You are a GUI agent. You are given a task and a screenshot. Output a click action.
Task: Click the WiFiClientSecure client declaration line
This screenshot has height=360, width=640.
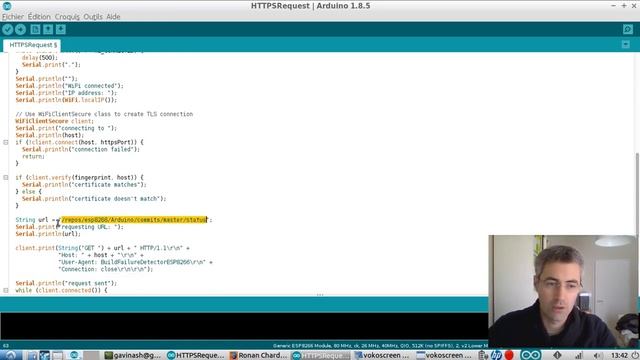[54, 121]
